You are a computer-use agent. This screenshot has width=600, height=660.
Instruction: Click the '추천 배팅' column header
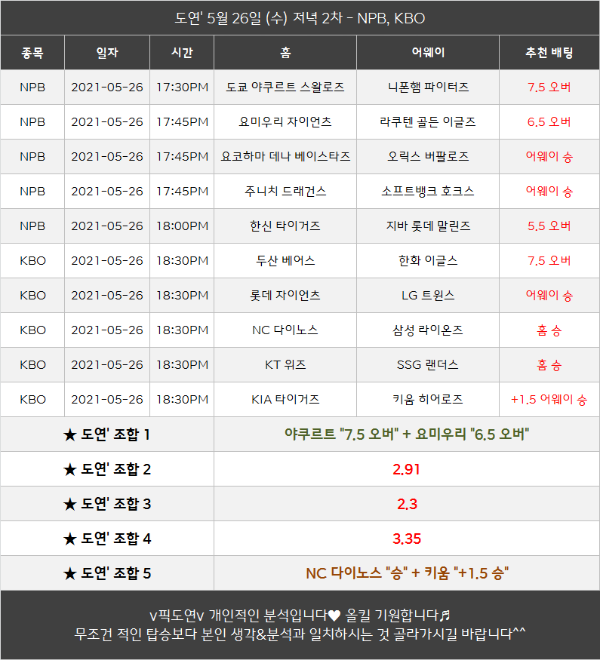[x=549, y=53]
